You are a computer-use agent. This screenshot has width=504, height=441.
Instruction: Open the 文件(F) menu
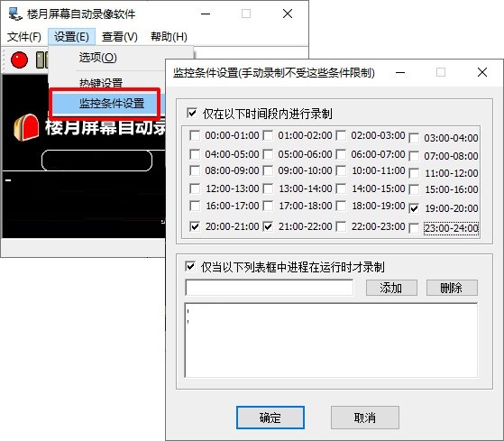[24, 37]
